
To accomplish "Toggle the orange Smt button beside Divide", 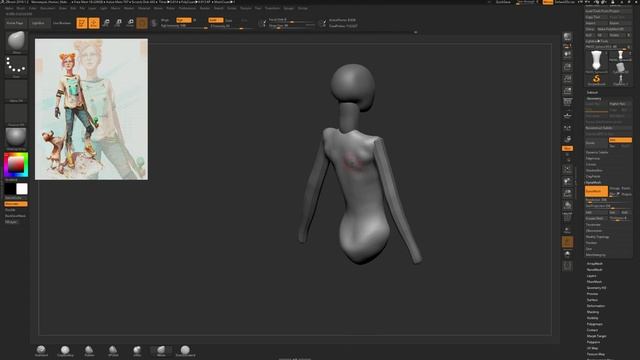I will pyautogui.click(x=620, y=140).
